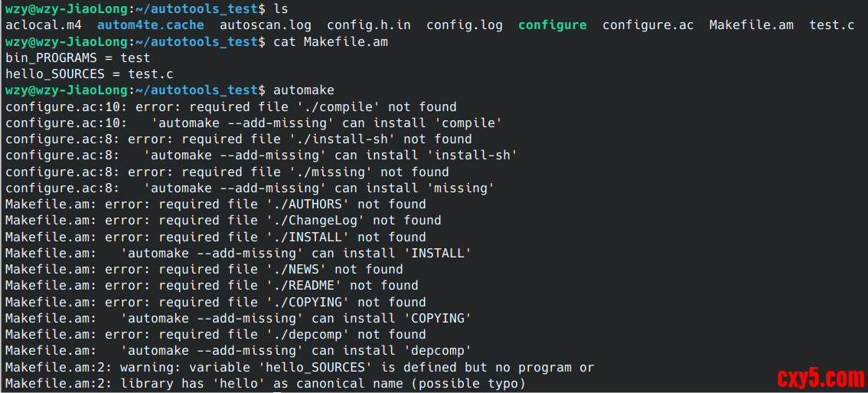
Task: Click the blue autom4te.cache directory name
Action: point(150,25)
